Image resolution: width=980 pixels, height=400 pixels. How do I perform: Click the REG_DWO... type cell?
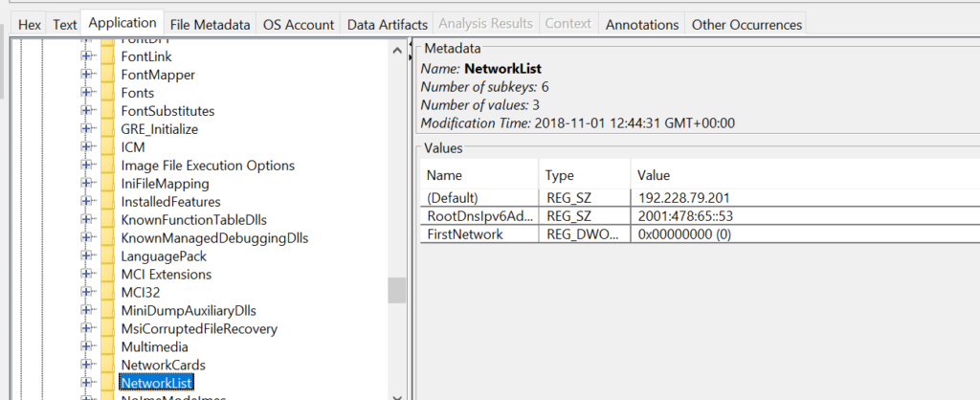coord(584,234)
